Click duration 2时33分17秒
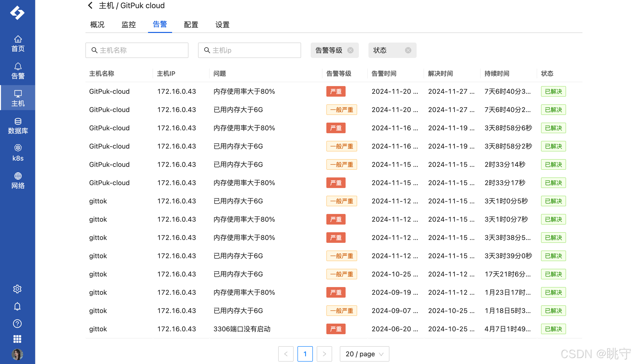 click(505, 182)
